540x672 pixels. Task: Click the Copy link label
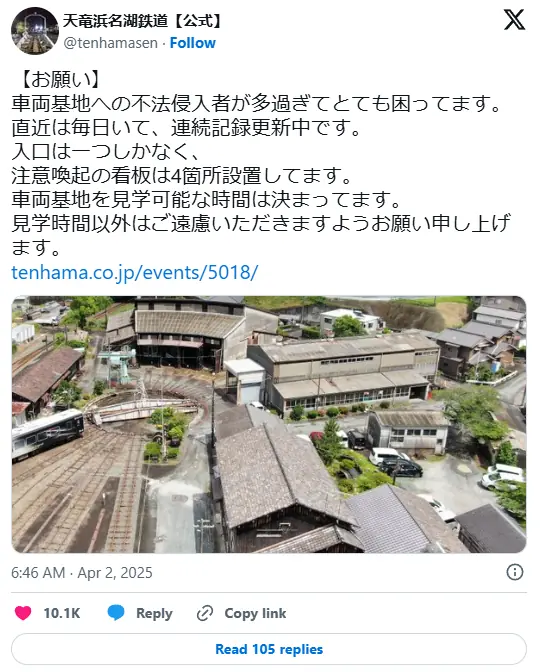[x=255, y=613]
